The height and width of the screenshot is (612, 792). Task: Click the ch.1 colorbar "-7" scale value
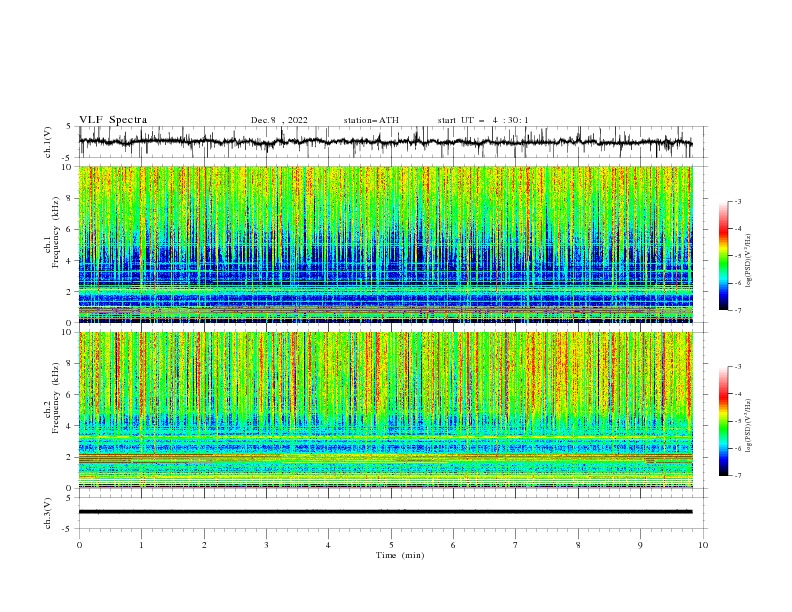click(738, 311)
